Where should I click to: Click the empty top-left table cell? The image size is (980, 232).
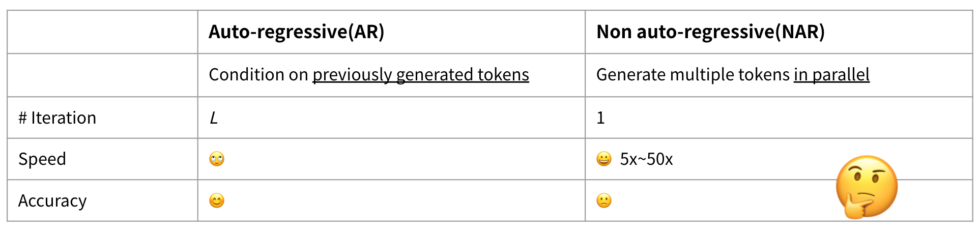pyautogui.click(x=102, y=32)
